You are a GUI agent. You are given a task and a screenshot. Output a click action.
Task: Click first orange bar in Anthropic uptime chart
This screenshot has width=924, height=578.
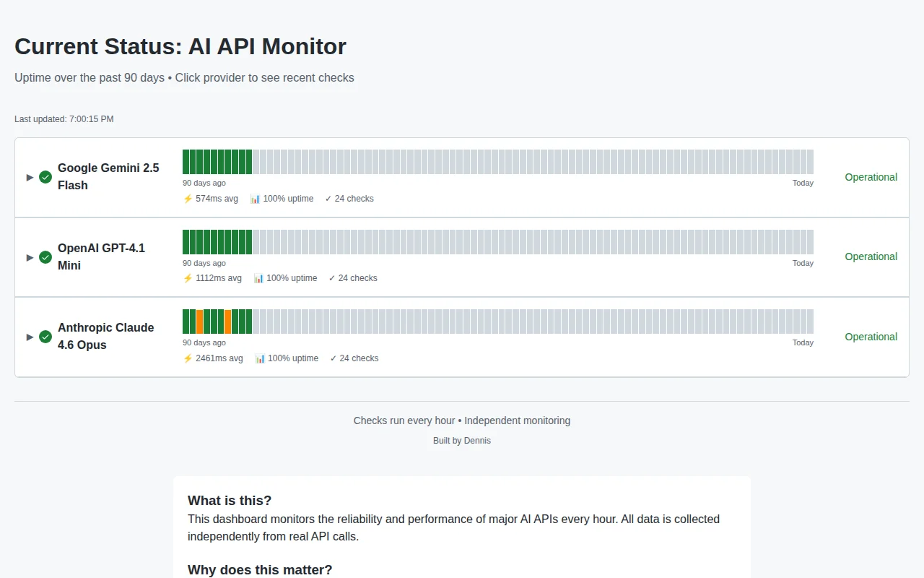pyautogui.click(x=200, y=322)
